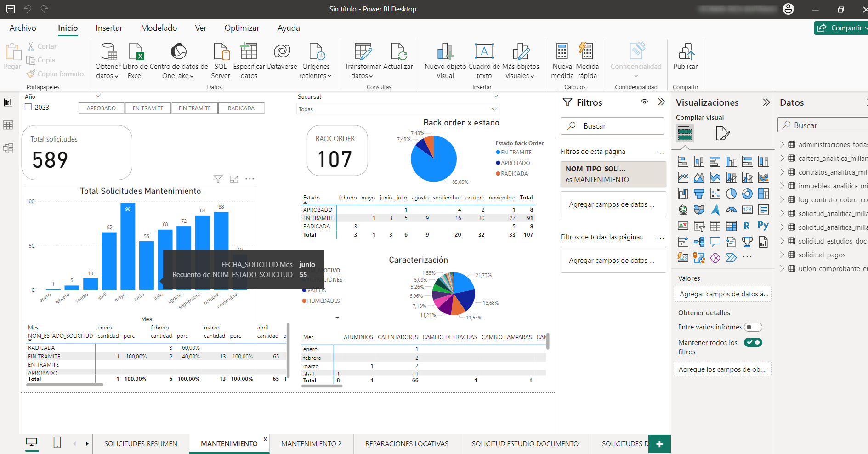
Task: Add a Python visual
Action: pyautogui.click(x=763, y=226)
